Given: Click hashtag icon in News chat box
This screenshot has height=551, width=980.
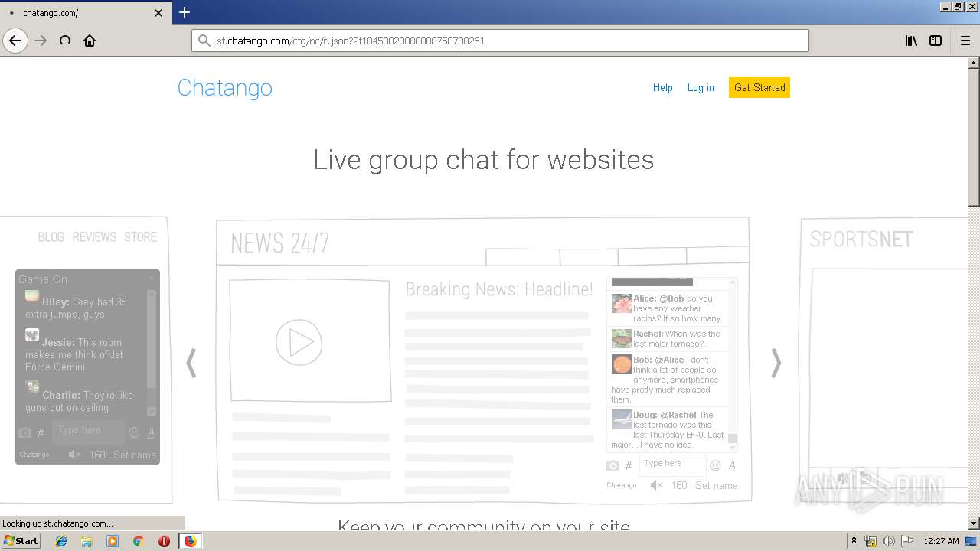Looking at the screenshot, I should click(x=629, y=465).
